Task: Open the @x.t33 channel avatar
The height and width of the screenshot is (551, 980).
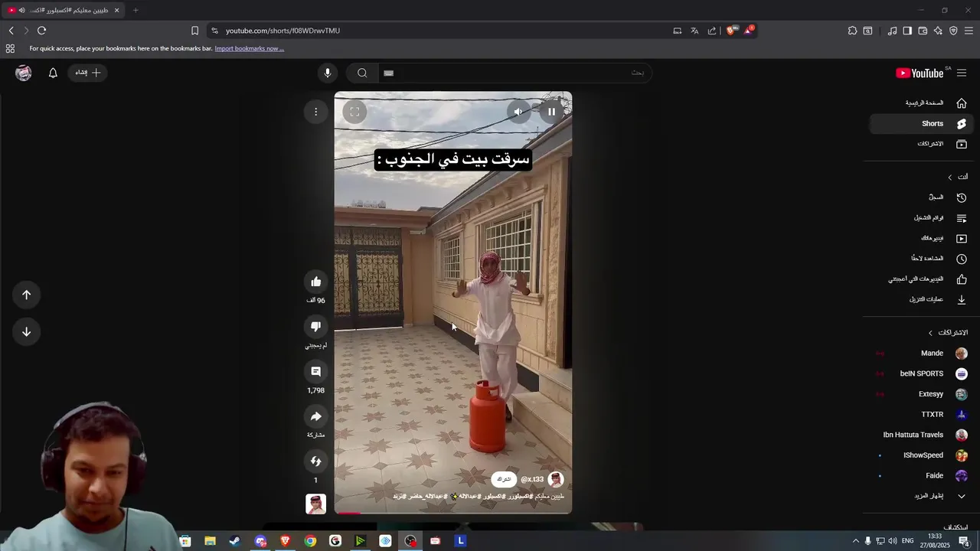Action: tap(556, 479)
